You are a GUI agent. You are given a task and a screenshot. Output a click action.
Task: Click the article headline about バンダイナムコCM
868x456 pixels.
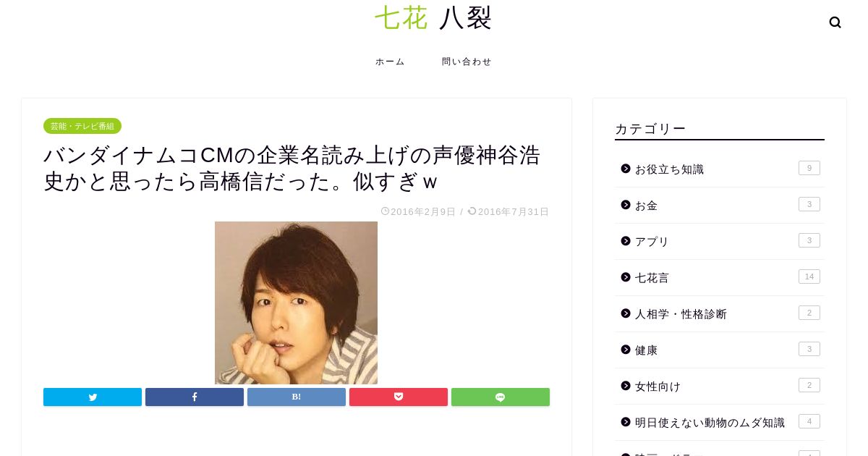[292, 168]
